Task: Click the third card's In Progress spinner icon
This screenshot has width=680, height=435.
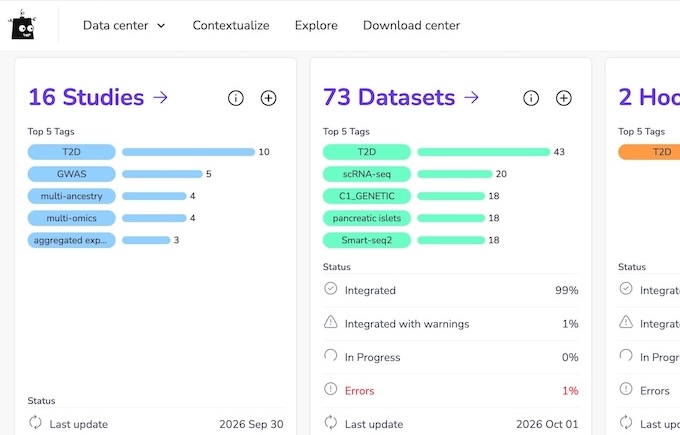Action: point(626,355)
